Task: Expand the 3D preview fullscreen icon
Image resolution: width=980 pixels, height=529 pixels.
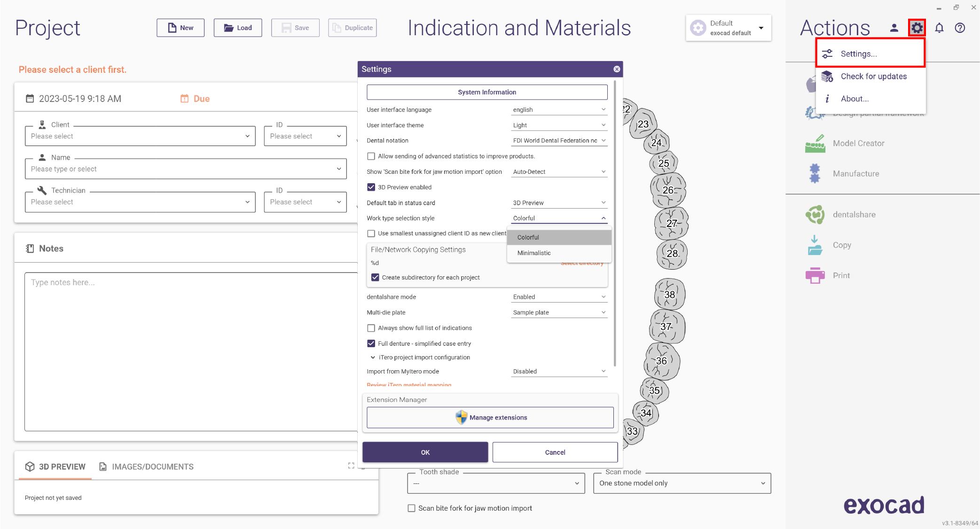Action: coord(351,466)
